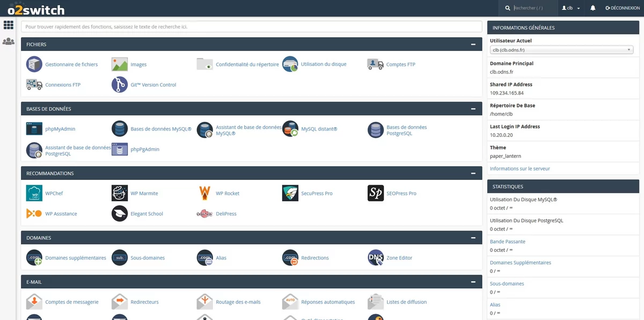This screenshot has width=644, height=320.
Task: Open WP Assistance icon
Action: pyautogui.click(x=34, y=214)
